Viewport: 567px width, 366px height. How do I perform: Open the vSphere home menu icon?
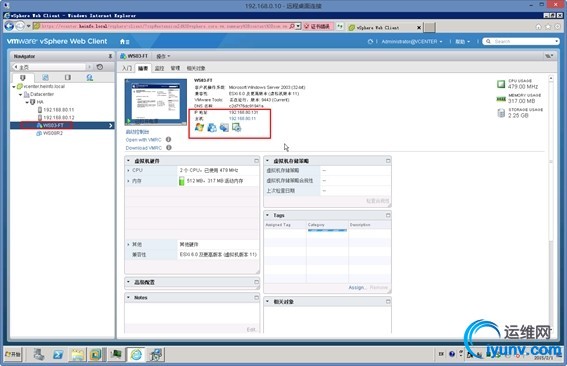pyautogui.click(x=124, y=42)
